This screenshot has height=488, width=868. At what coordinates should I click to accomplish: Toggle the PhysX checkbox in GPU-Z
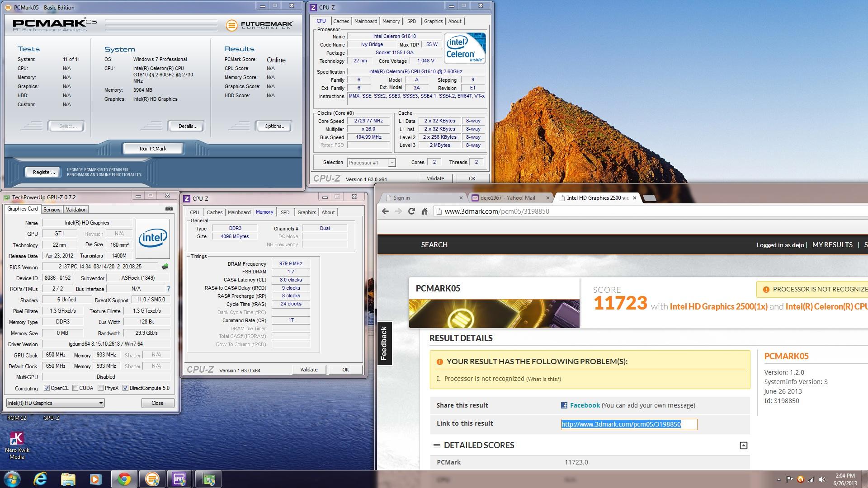tap(101, 388)
